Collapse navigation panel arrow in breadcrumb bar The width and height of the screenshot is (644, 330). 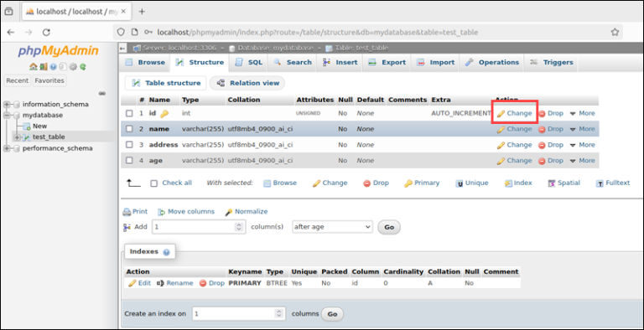pyautogui.click(x=122, y=48)
